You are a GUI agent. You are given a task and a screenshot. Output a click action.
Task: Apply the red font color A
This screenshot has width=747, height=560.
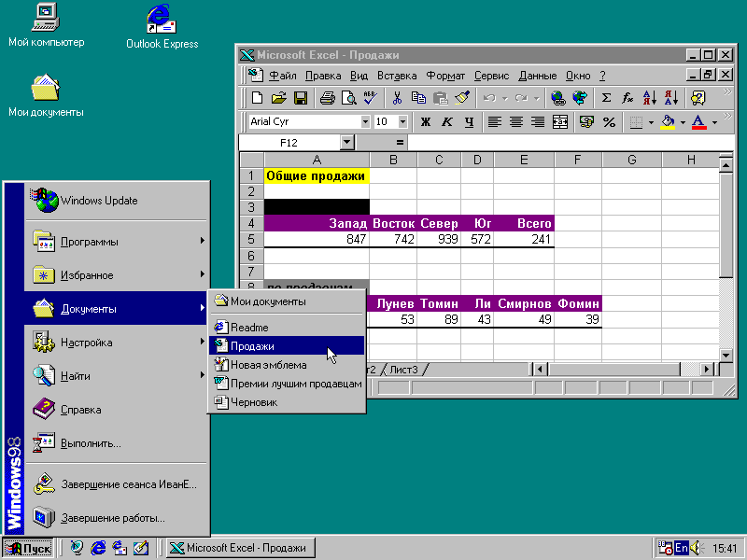click(698, 122)
